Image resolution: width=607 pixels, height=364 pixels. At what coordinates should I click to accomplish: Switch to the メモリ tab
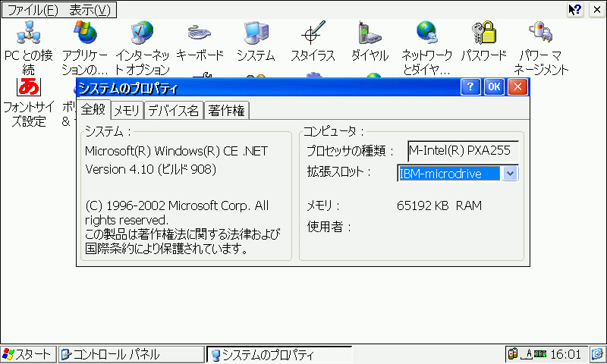tap(127, 111)
